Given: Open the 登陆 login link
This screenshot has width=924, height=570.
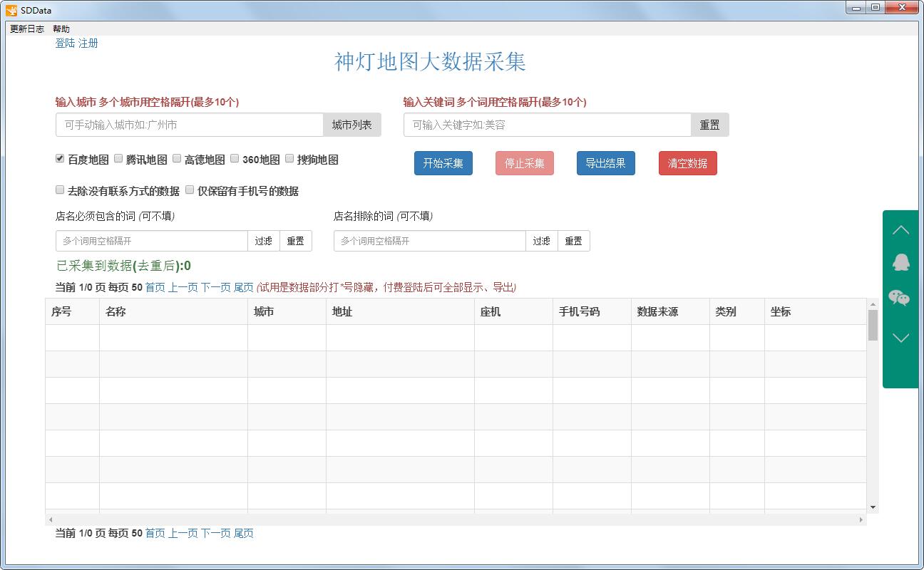Looking at the screenshot, I should pyautogui.click(x=63, y=43).
